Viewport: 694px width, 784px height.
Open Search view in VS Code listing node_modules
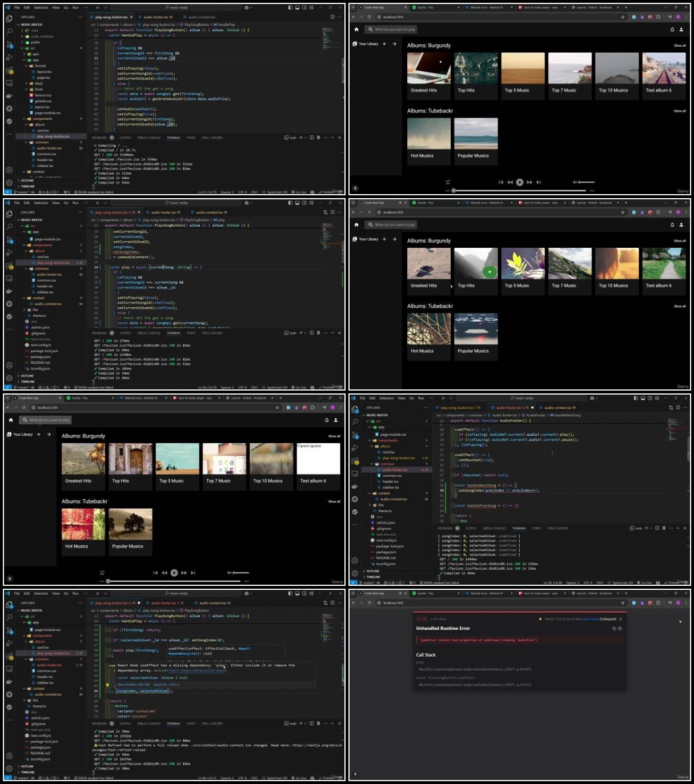(x=9, y=31)
